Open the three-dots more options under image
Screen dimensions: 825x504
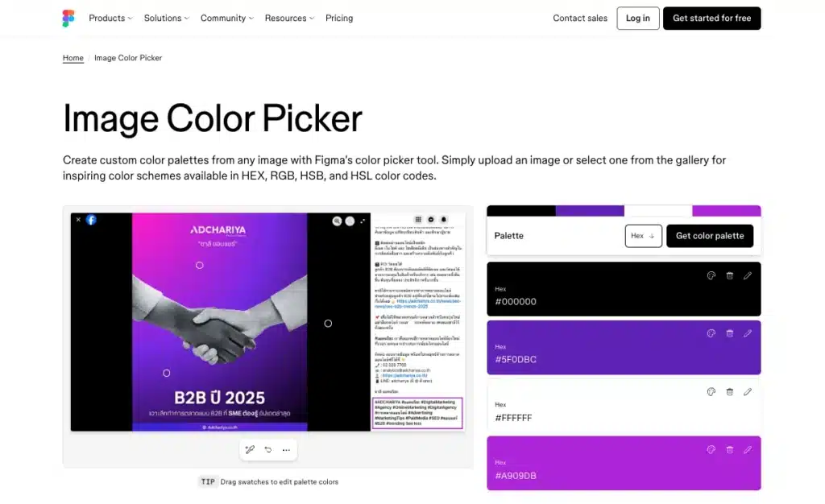[x=286, y=449]
